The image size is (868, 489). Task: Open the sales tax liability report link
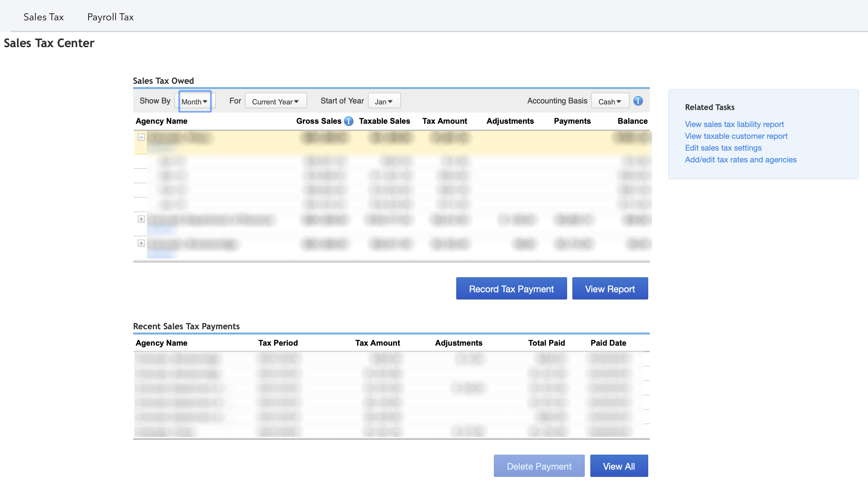pos(734,124)
